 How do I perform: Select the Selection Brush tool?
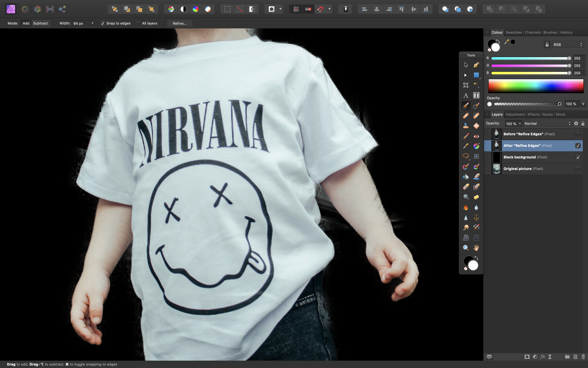pyautogui.click(x=466, y=106)
